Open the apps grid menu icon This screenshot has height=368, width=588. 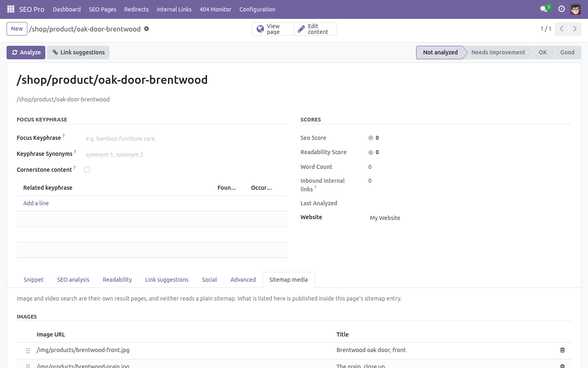(x=11, y=9)
